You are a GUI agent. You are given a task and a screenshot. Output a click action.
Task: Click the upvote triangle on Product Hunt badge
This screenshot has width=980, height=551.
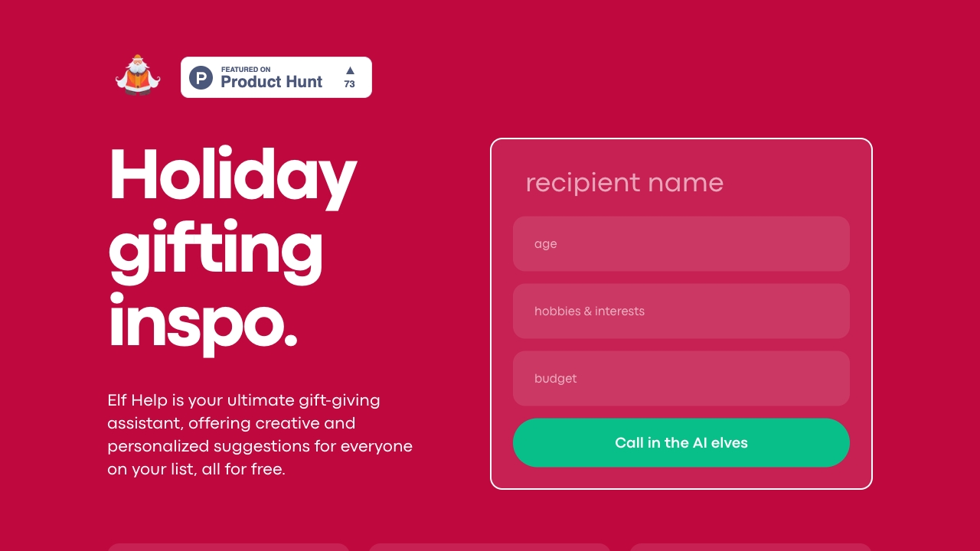click(350, 70)
